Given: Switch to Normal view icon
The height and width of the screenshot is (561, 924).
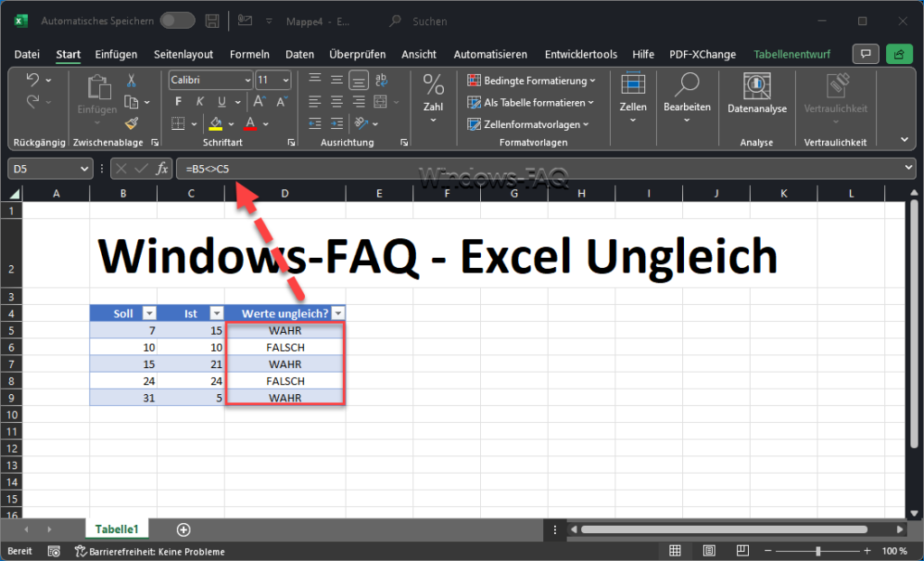Looking at the screenshot, I should (x=675, y=552).
